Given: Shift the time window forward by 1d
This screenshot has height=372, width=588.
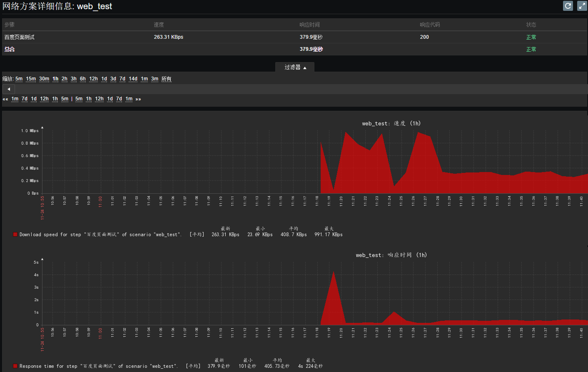Looking at the screenshot, I should coord(110,99).
